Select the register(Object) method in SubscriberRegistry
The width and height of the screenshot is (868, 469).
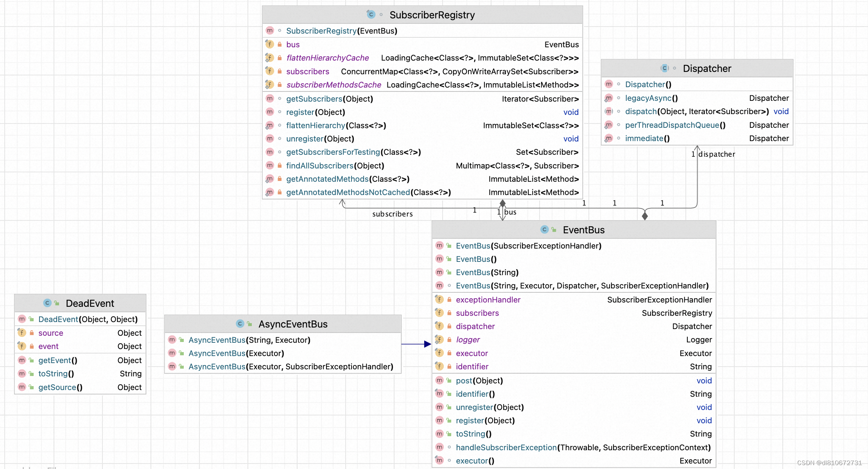pyautogui.click(x=315, y=112)
